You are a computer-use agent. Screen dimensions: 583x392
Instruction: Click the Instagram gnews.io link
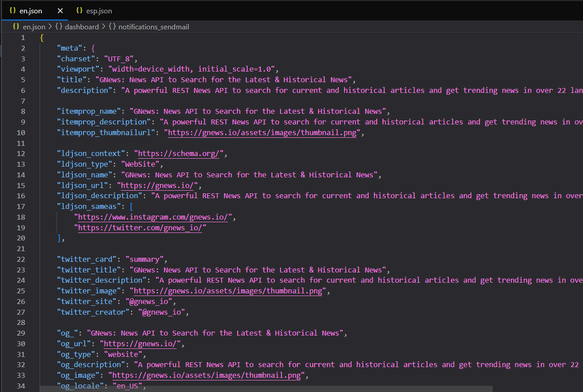pyautogui.click(x=153, y=217)
